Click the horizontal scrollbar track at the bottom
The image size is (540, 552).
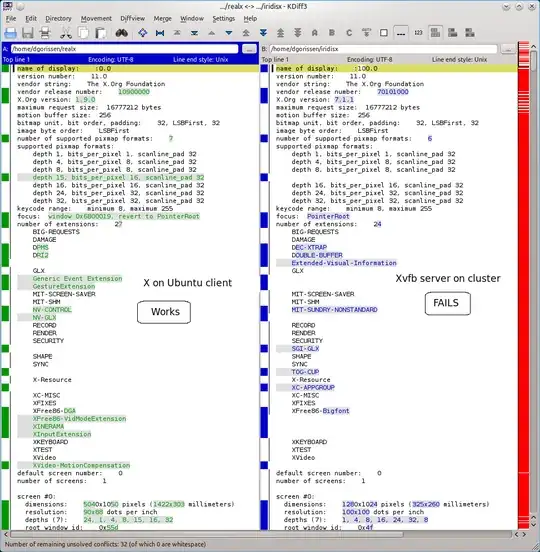coord(260,534)
